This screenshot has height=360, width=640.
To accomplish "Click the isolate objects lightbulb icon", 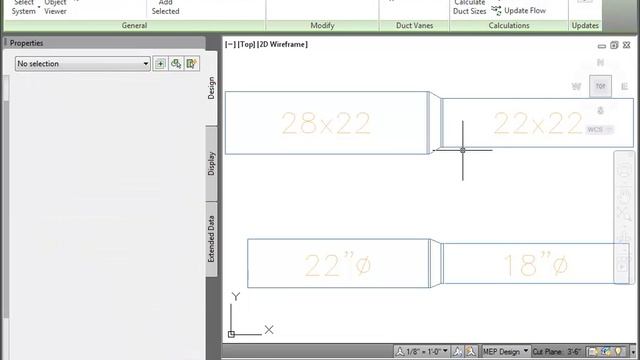I will click(x=619, y=351).
